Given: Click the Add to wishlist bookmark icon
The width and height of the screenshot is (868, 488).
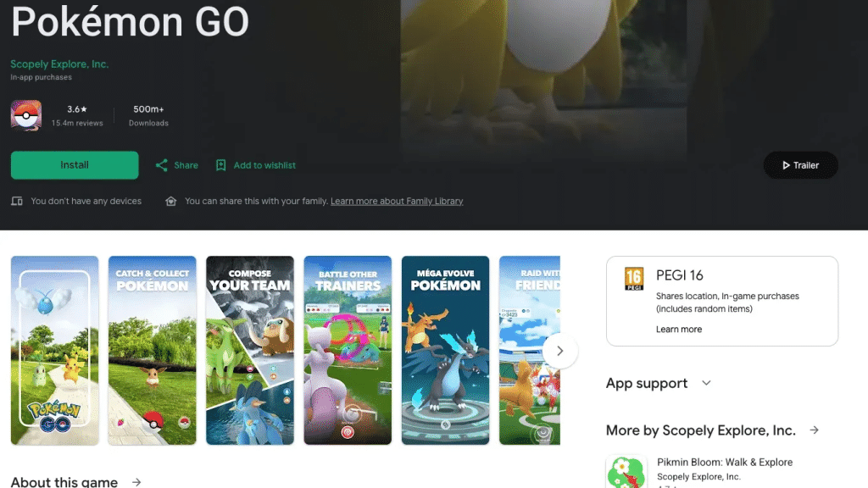Looking at the screenshot, I should tap(221, 165).
